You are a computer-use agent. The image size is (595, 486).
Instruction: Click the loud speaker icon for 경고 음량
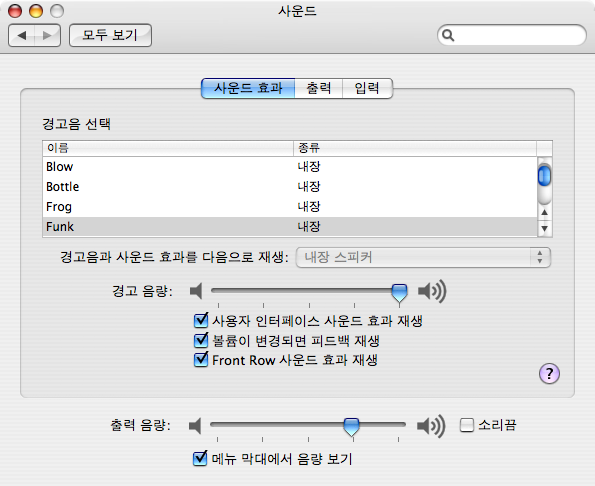(x=432, y=291)
